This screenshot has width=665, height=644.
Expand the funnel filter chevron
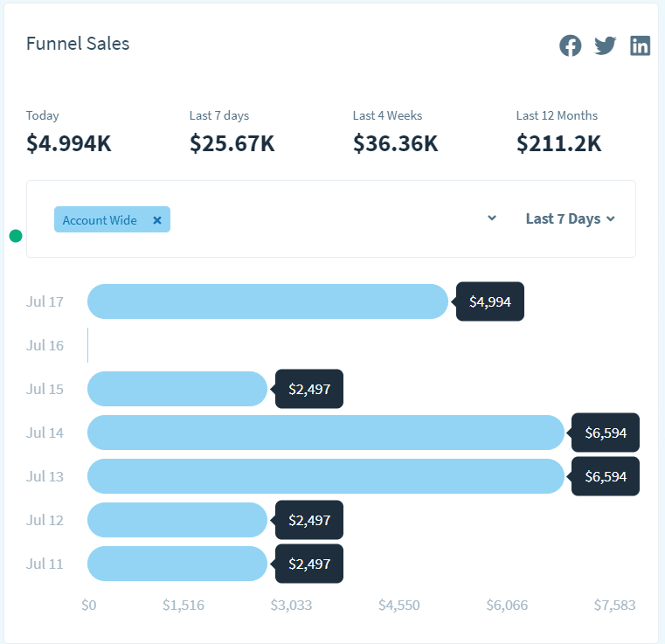(x=492, y=218)
